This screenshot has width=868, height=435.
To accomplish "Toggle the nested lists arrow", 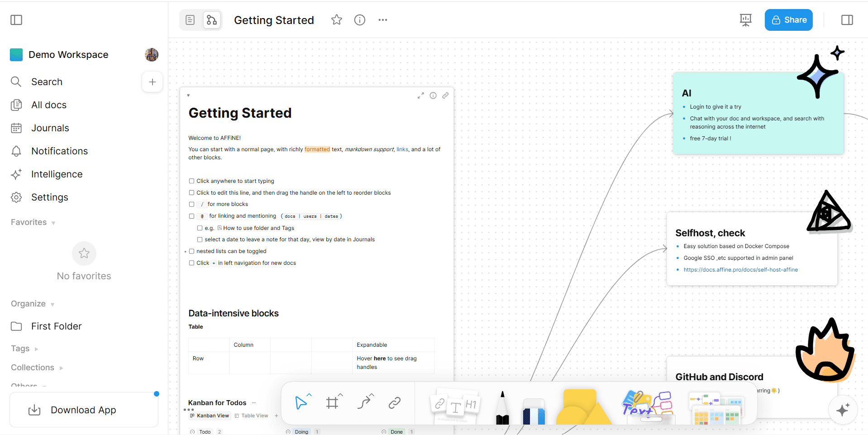I will pyautogui.click(x=186, y=251).
